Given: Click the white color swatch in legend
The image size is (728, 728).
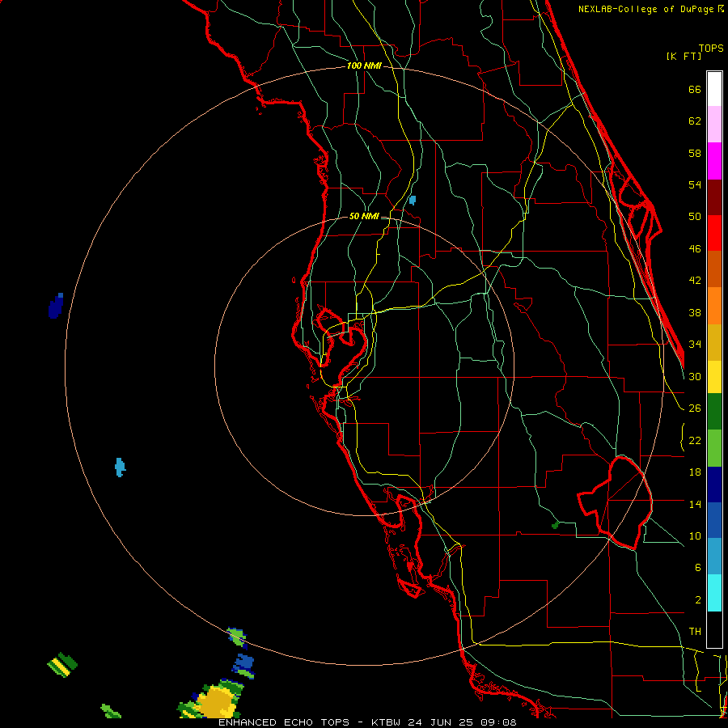Looking at the screenshot, I should pos(714,89).
